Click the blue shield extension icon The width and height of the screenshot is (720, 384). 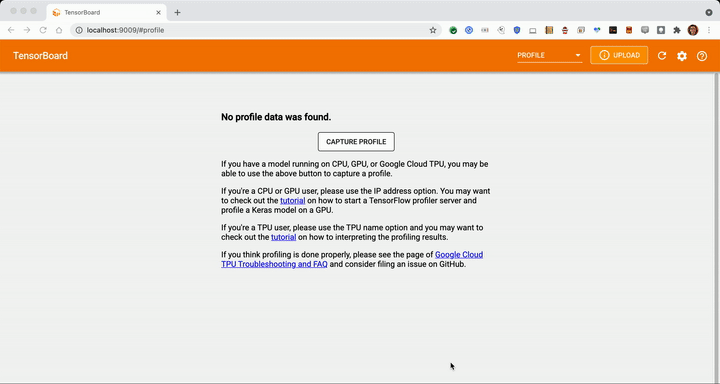pyautogui.click(x=517, y=30)
